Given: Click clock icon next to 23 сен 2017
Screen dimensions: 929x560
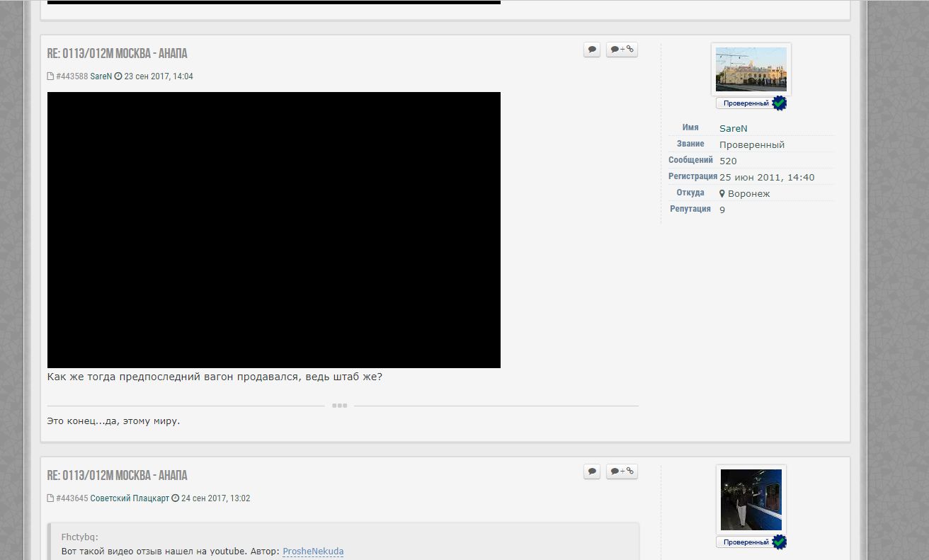Looking at the screenshot, I should coord(118,76).
